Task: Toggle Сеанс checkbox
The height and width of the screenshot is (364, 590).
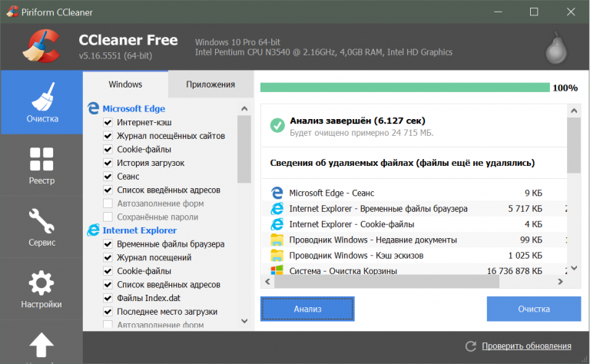Action: click(x=108, y=177)
